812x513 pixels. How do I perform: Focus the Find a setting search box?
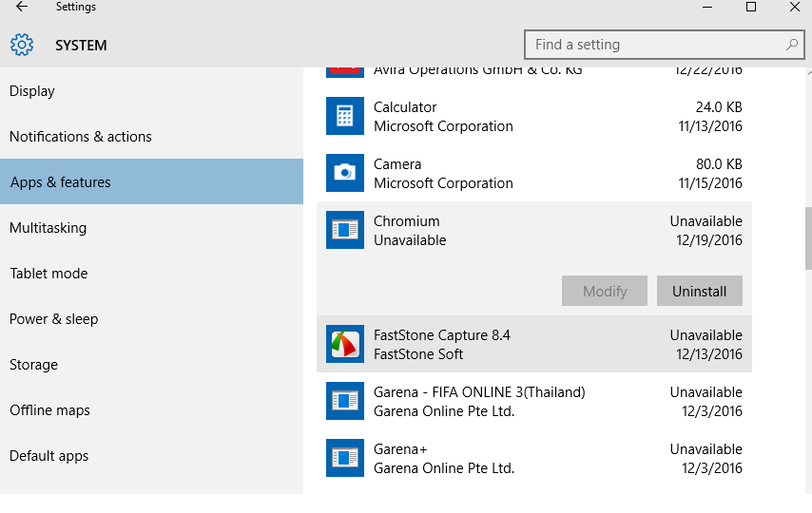pos(656,45)
